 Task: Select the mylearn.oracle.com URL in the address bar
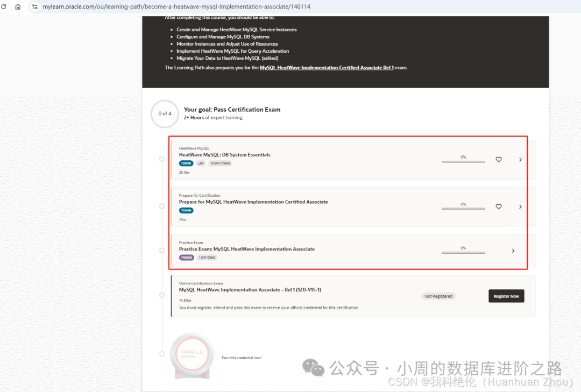click(x=176, y=6)
